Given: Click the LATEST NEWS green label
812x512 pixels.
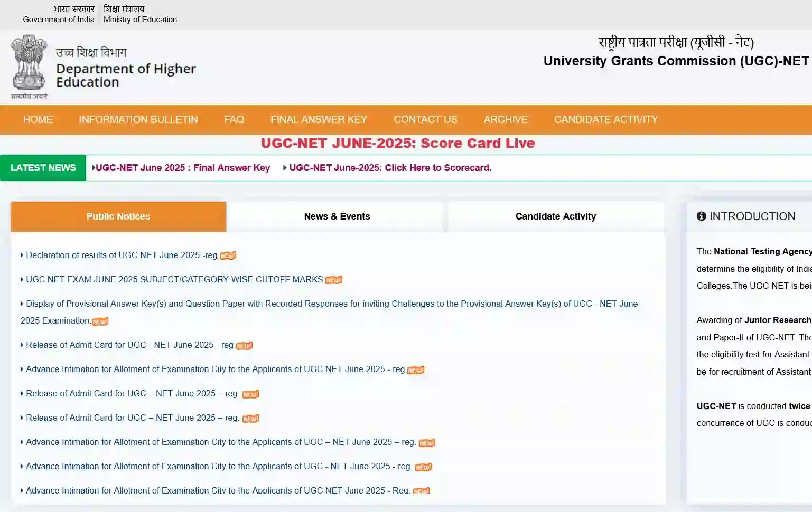Looking at the screenshot, I should click(x=43, y=168).
